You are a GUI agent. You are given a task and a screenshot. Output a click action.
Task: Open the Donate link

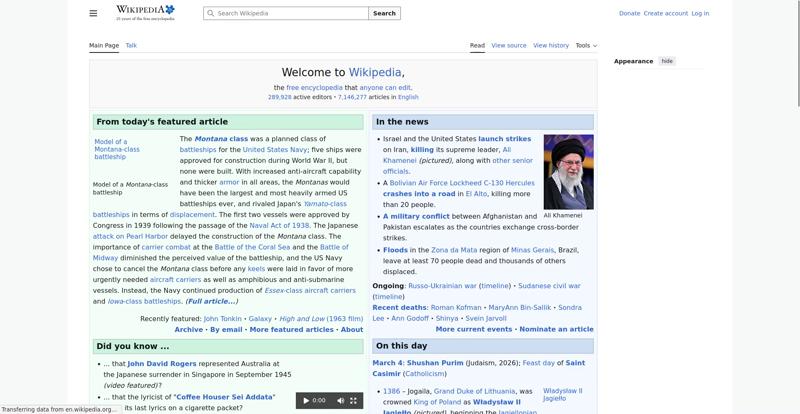[x=629, y=13]
